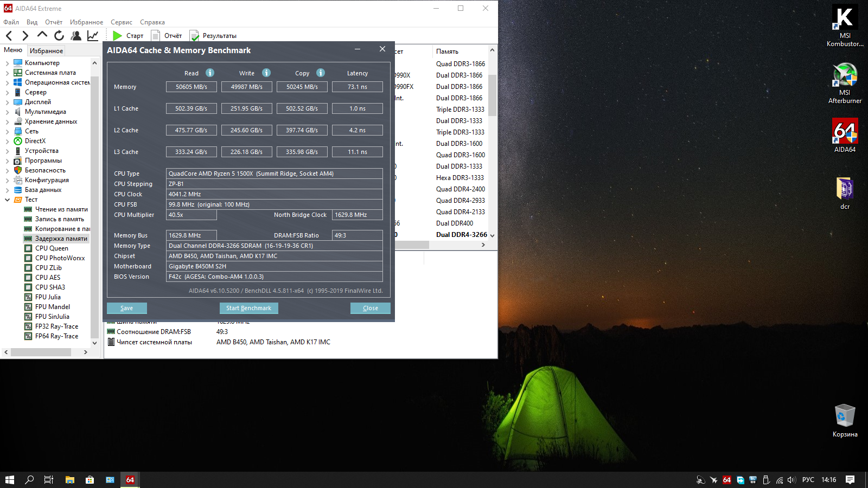Open the Справка menu
Viewport: 868px width, 488px height.
click(x=152, y=22)
